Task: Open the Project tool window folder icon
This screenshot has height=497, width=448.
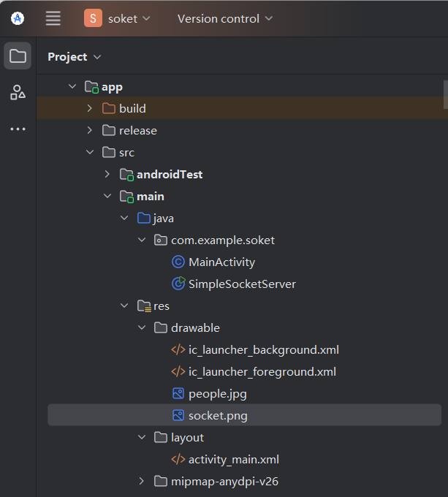Action: (18, 56)
